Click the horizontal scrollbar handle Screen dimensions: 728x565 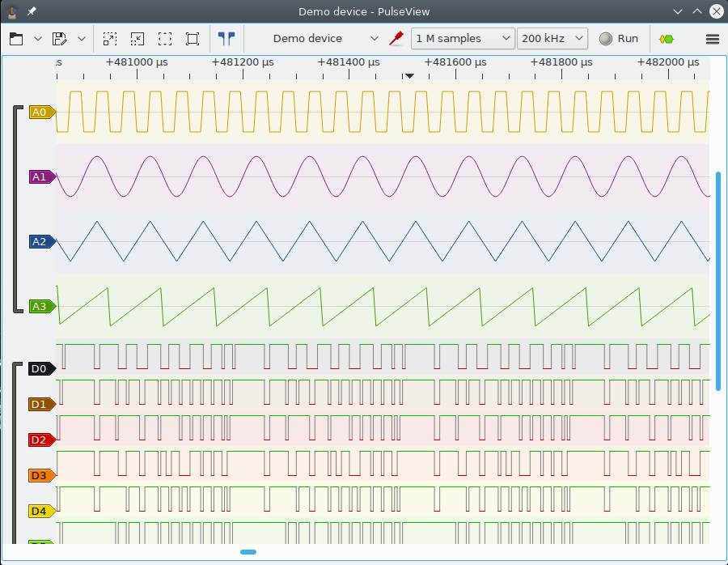(248, 552)
